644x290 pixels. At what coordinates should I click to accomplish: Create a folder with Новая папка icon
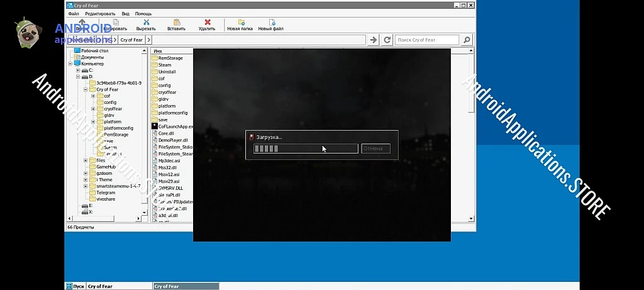(x=240, y=23)
